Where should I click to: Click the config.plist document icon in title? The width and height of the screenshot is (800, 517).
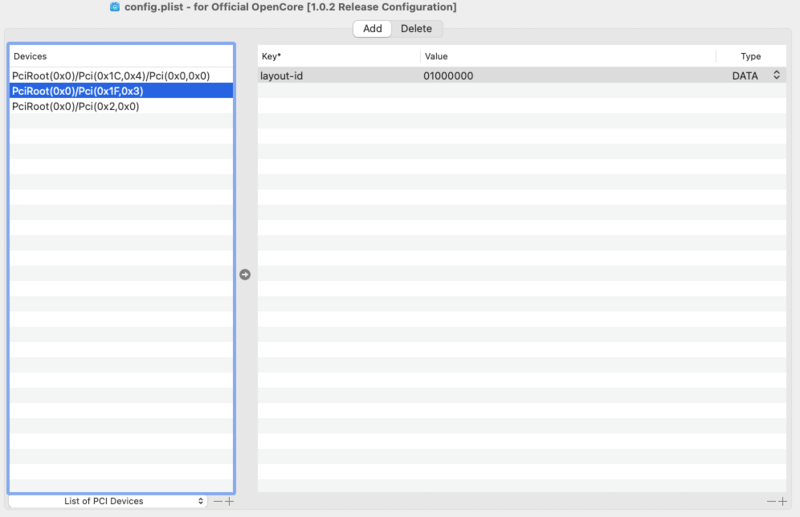[115, 7]
